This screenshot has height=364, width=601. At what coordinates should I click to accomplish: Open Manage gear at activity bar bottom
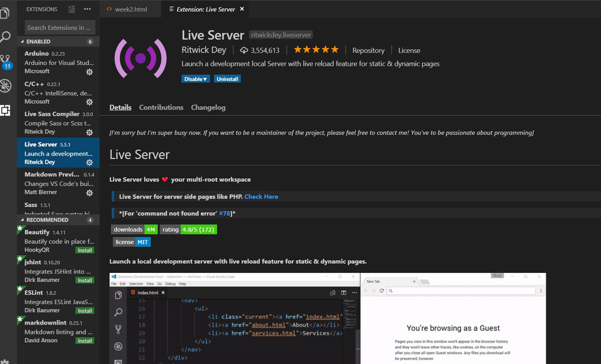5,361
